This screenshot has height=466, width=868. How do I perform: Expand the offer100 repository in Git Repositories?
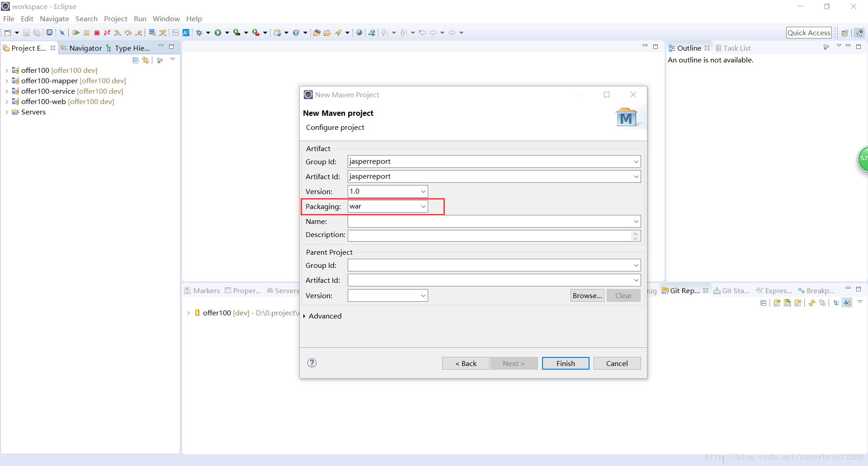pyautogui.click(x=189, y=313)
